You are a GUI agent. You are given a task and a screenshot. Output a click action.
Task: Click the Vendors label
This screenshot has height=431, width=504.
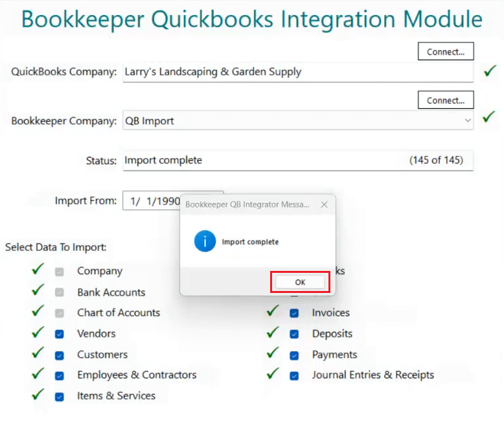(96, 334)
